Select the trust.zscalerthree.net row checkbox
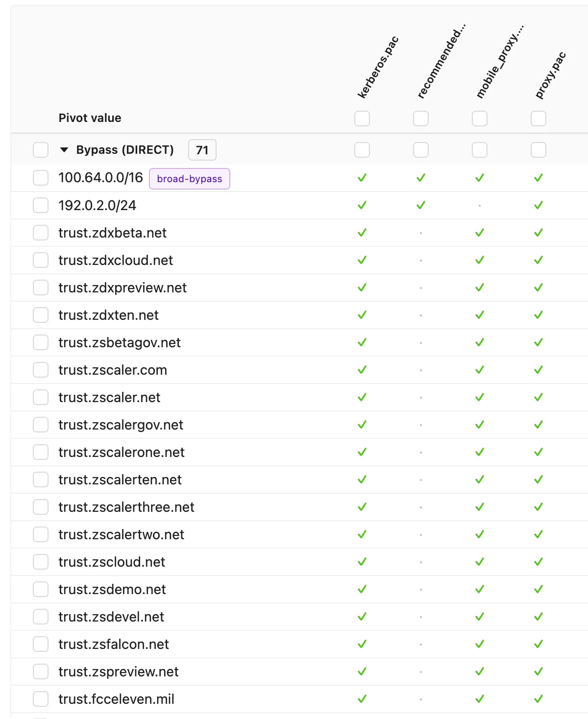588x719 pixels. 41,507
